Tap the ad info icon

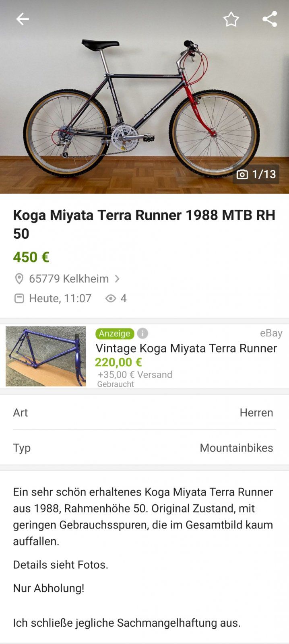pos(142,333)
